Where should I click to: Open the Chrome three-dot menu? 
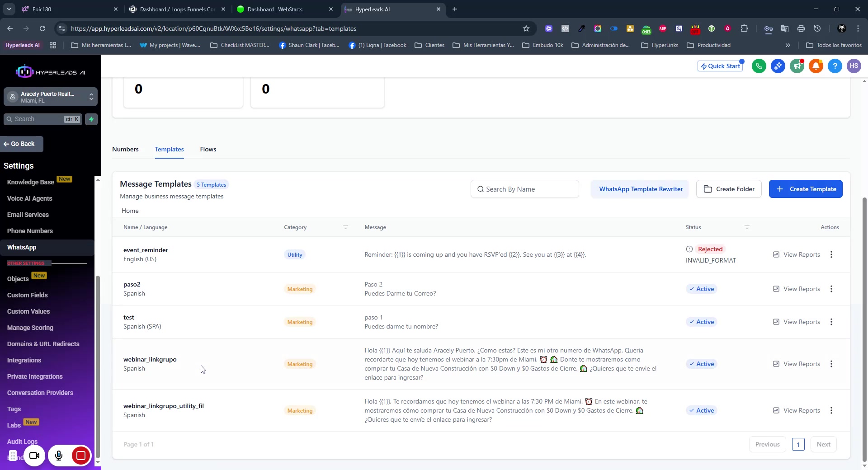point(858,28)
